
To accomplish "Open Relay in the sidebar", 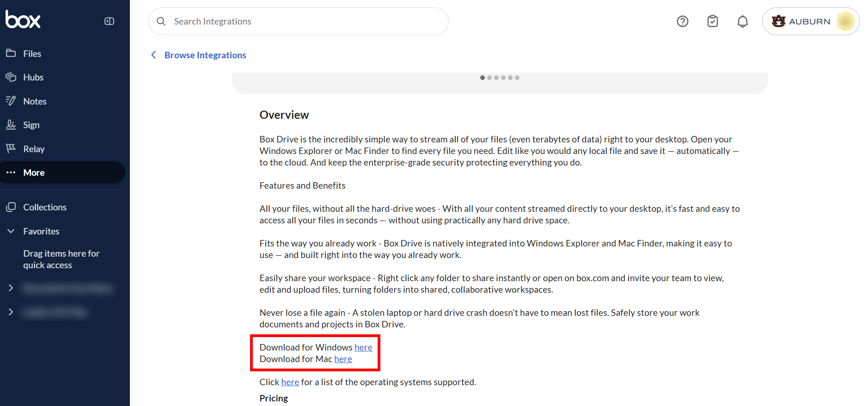I will (34, 149).
